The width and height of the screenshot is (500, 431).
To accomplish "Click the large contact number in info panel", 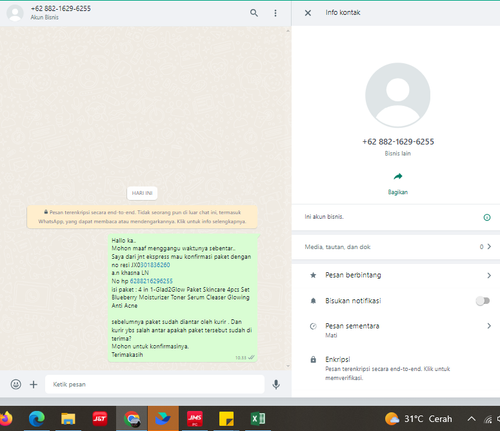I will pos(398,142).
